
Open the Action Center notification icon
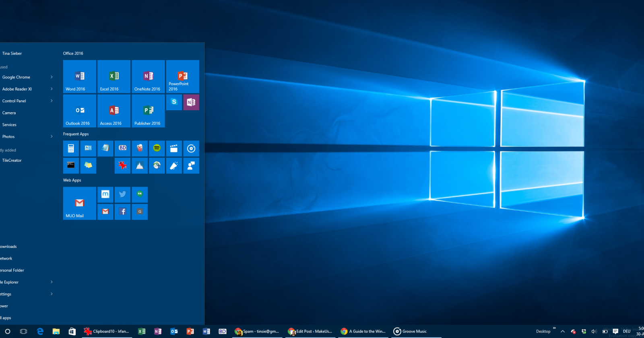point(615,331)
